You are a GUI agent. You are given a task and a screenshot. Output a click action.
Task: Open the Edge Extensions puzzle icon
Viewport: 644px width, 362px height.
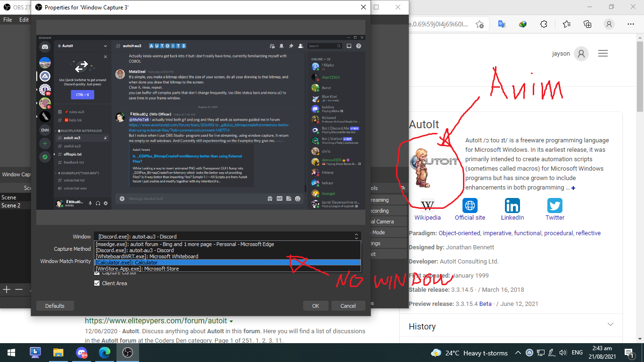coord(544,24)
